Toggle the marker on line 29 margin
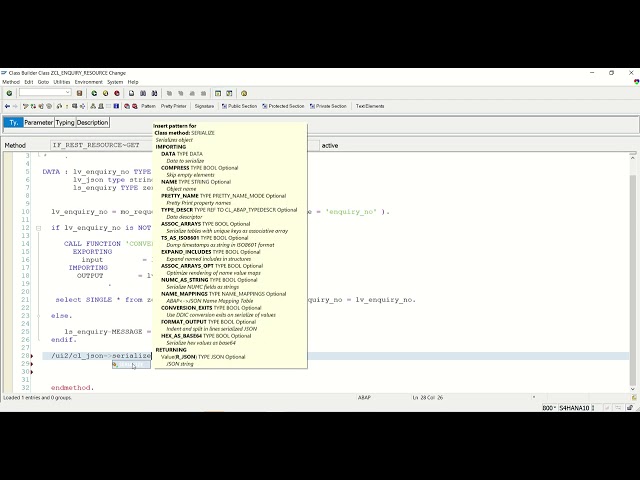Screen dimensions: 640x480 point(32,364)
